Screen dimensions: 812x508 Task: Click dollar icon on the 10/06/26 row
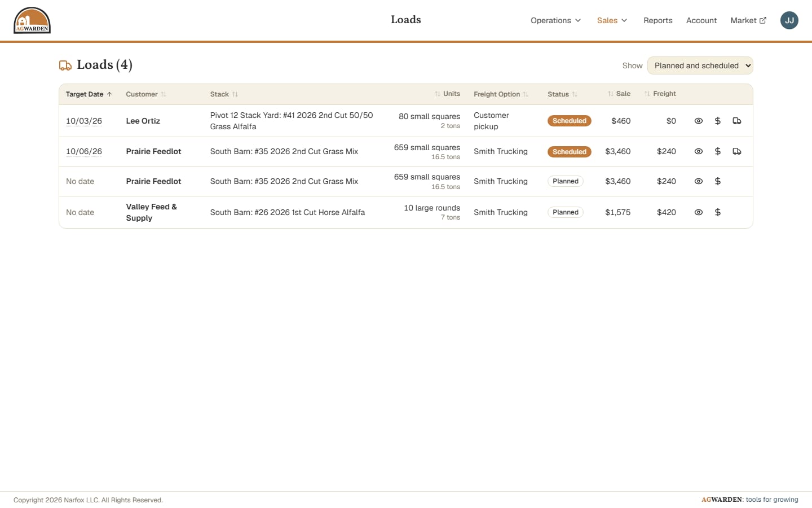(717, 151)
